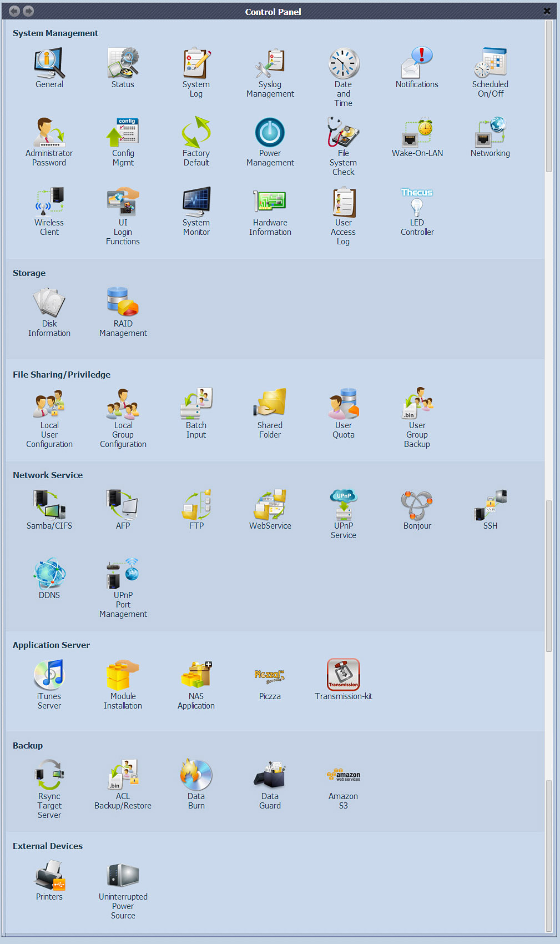Close the Control Panel window
Image resolution: width=560 pixels, height=944 pixels.
coord(547,11)
